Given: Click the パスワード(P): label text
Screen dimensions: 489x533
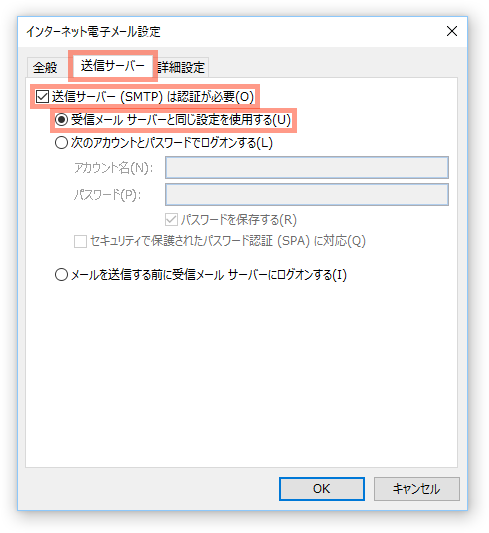Looking at the screenshot, I should (x=108, y=195).
